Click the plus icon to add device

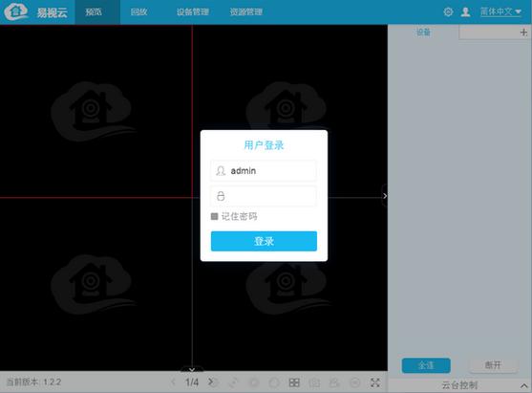tap(523, 33)
